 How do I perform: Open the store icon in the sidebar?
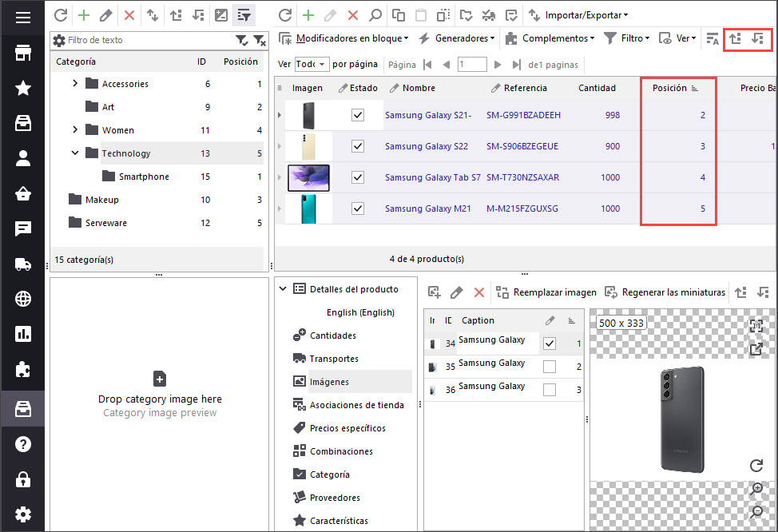(23, 53)
